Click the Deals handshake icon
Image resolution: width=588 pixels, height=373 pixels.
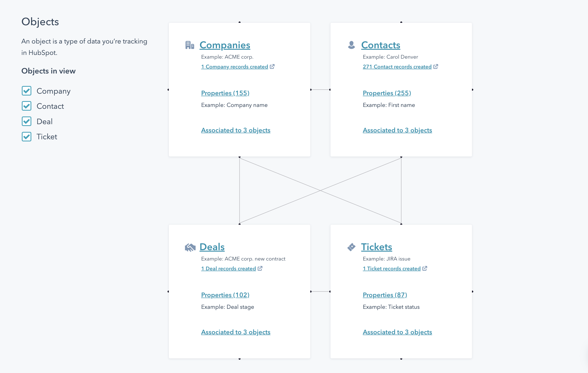(190, 247)
